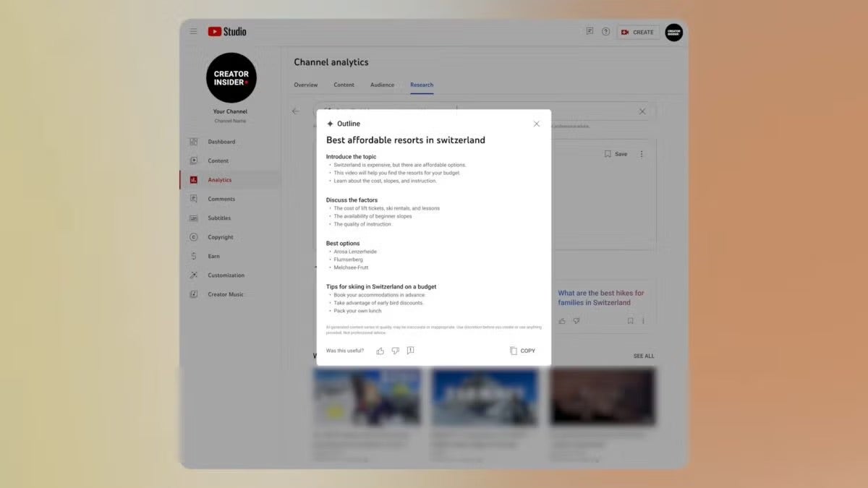This screenshot has height=488, width=868.
Task: Open the help icon in the top bar
Action: (x=605, y=32)
